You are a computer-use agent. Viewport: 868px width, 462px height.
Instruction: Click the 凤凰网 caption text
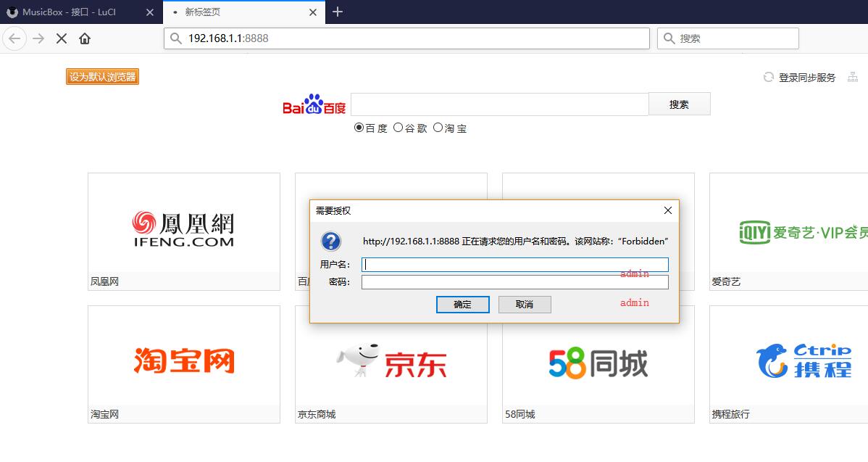[104, 281]
